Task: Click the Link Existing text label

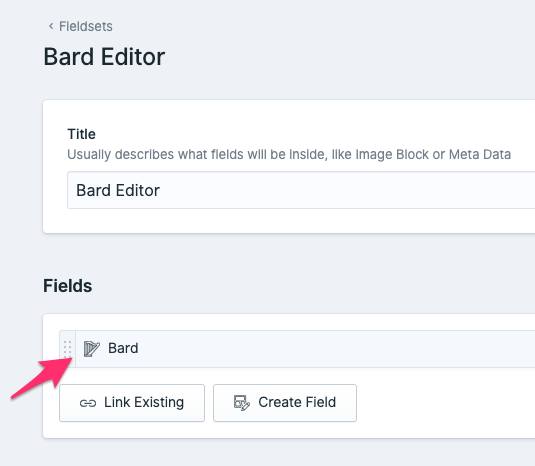Action: pyautogui.click(x=144, y=402)
